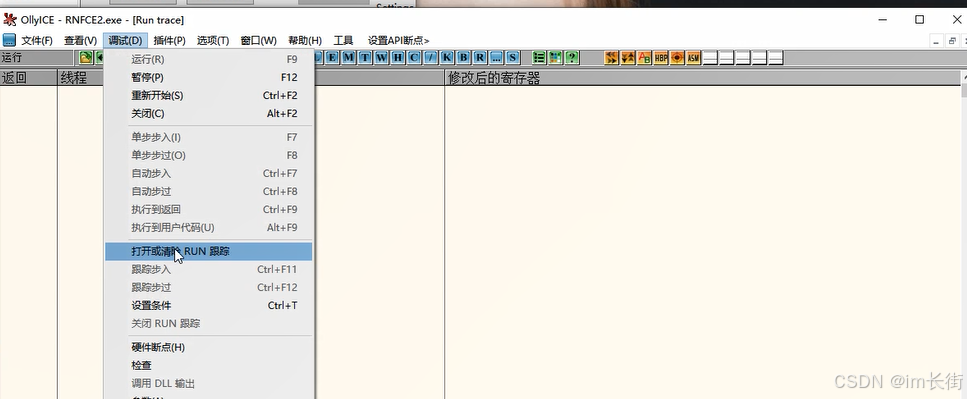Open the 设置API断点> menu
Image resolution: width=967 pixels, height=399 pixels.
[x=398, y=41]
